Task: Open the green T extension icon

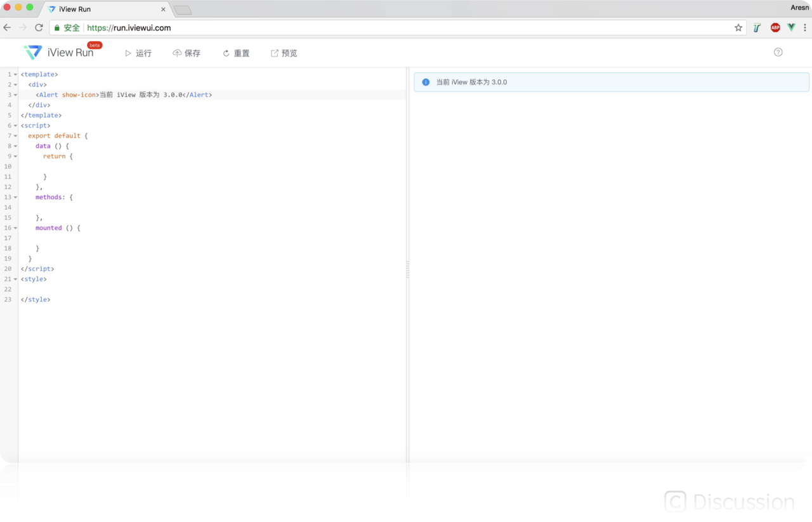Action: 757,27
